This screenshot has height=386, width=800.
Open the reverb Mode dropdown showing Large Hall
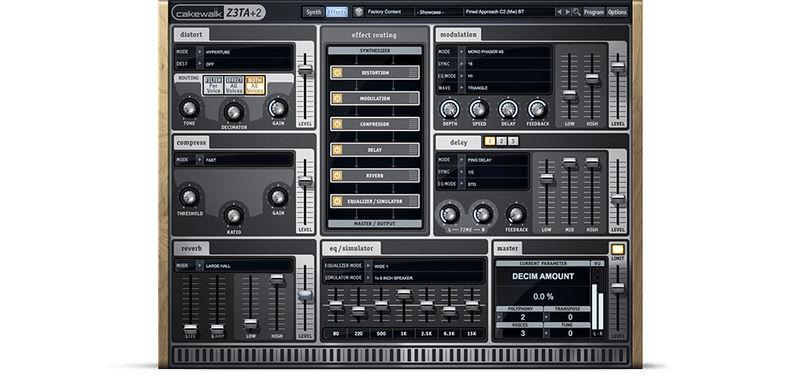click(x=234, y=266)
